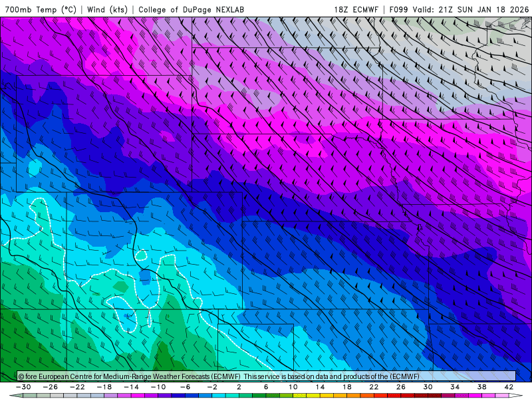
Task: Select the -22 temperature scale label
Action: click(x=77, y=387)
